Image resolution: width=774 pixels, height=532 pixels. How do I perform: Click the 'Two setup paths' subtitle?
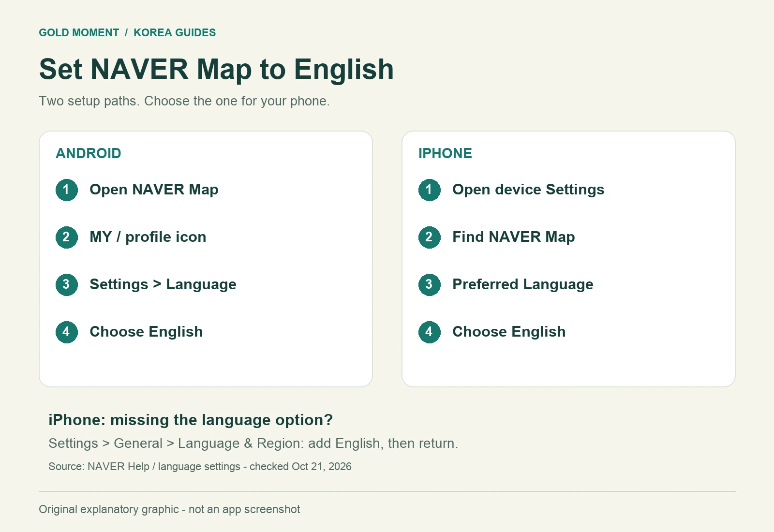184,101
